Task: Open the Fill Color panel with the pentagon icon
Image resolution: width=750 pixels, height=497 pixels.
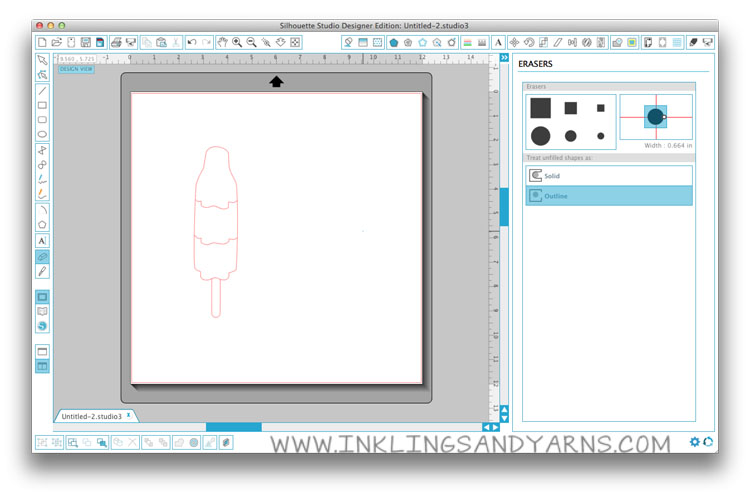Action: (394, 43)
